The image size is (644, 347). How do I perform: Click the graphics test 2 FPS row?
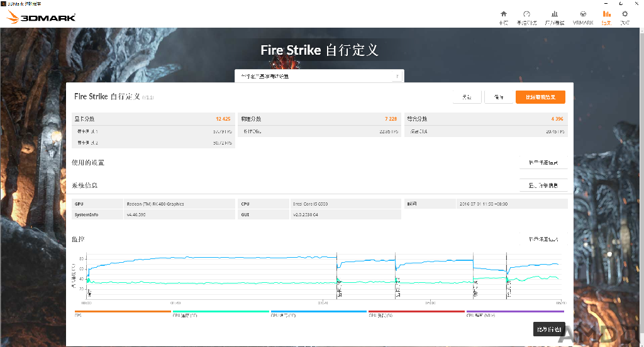pos(153,143)
